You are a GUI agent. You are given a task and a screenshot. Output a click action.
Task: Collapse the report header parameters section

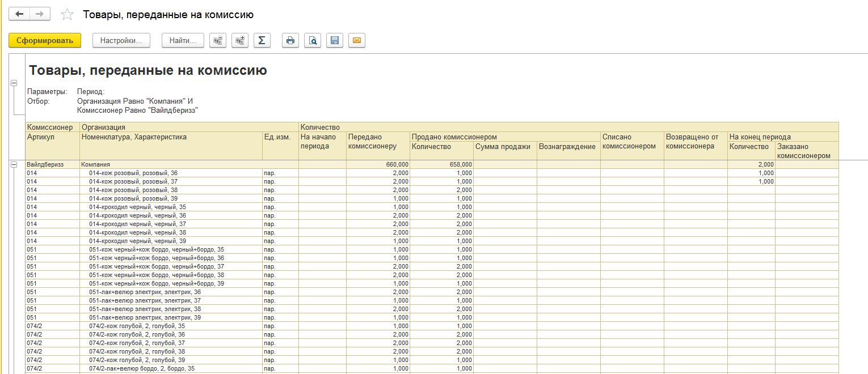click(x=14, y=83)
